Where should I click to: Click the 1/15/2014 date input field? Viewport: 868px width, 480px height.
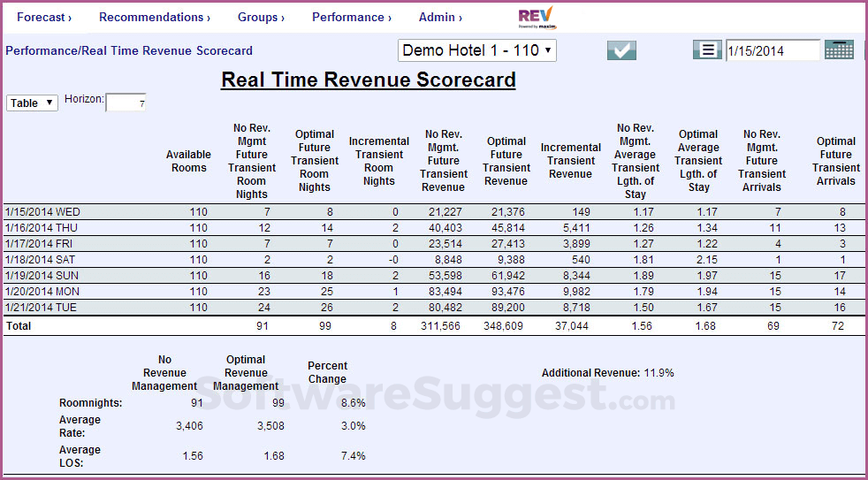pos(773,51)
